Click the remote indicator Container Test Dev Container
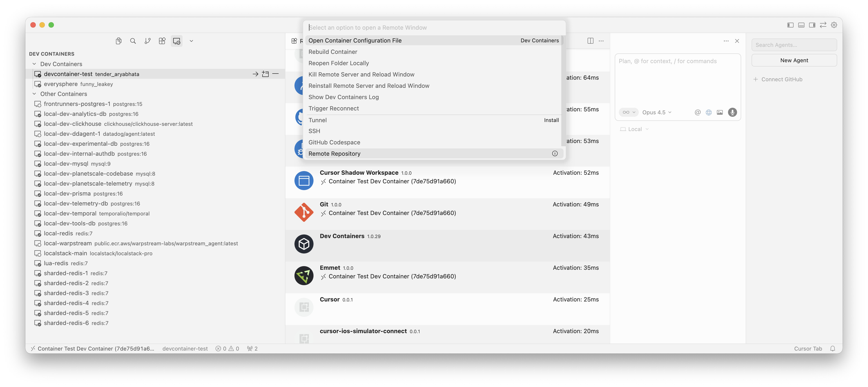Viewport: 868px width, 387px height. coord(92,349)
